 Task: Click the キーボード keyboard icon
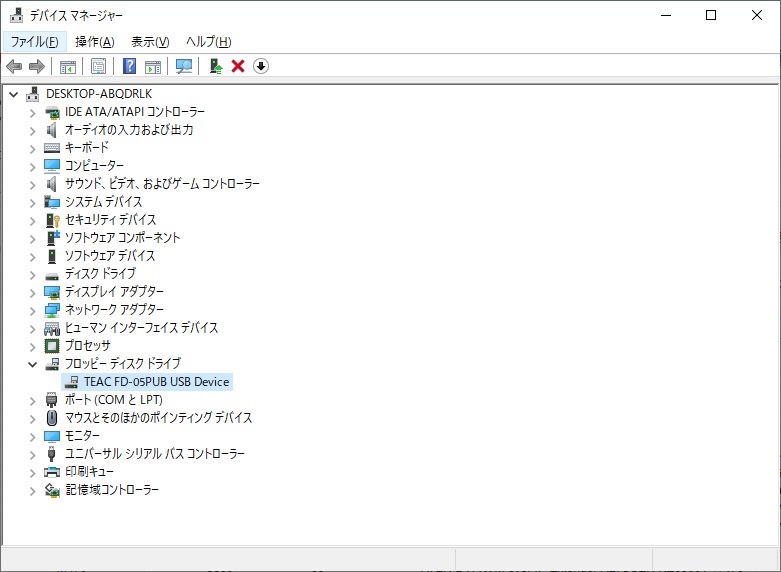pos(52,148)
